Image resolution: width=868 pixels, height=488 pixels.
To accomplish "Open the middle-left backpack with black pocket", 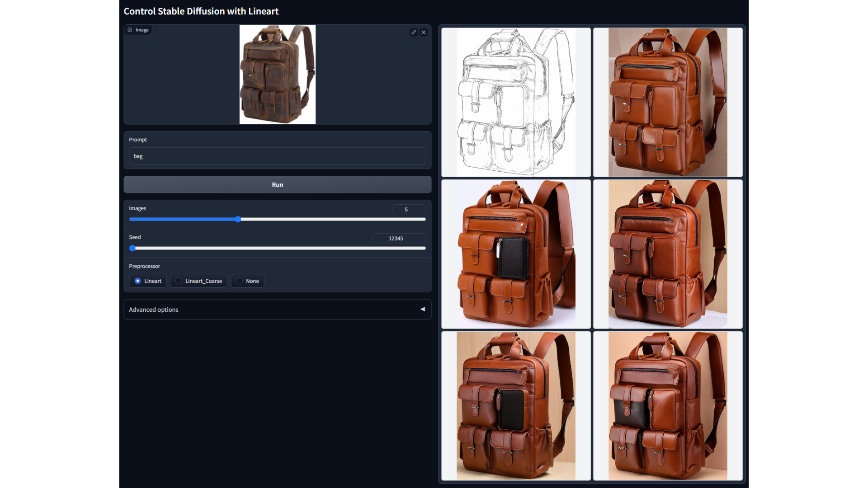I will tap(516, 254).
